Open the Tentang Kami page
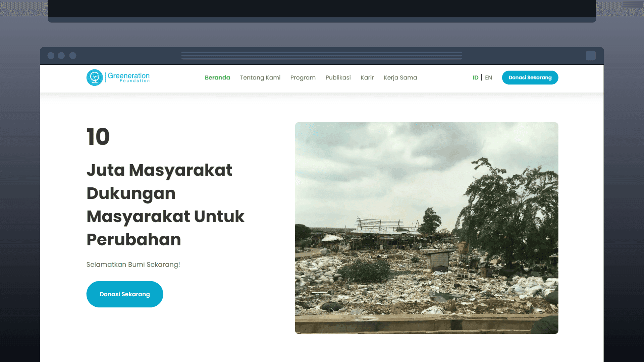The height and width of the screenshot is (362, 644). (260, 77)
